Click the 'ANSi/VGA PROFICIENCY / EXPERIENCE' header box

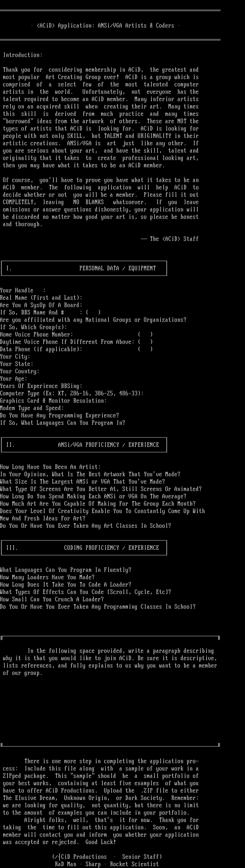84,445
